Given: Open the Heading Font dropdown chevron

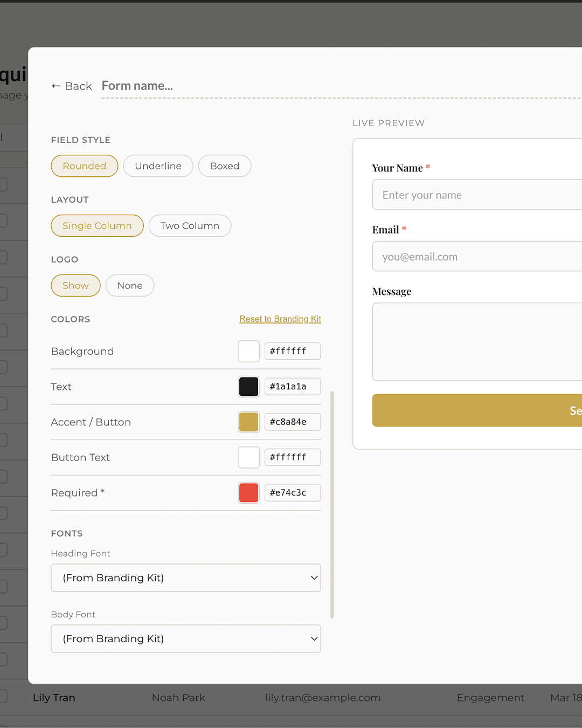Looking at the screenshot, I should point(314,578).
